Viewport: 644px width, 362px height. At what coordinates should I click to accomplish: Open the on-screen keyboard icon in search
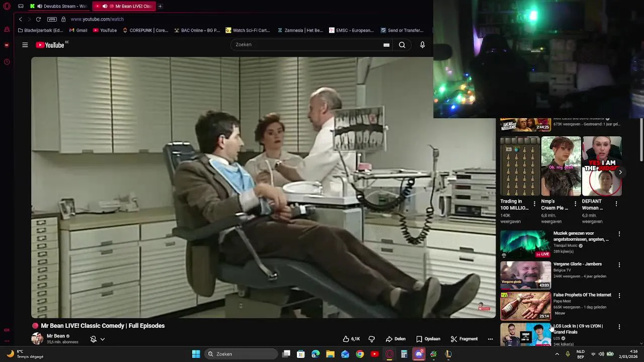(x=386, y=45)
